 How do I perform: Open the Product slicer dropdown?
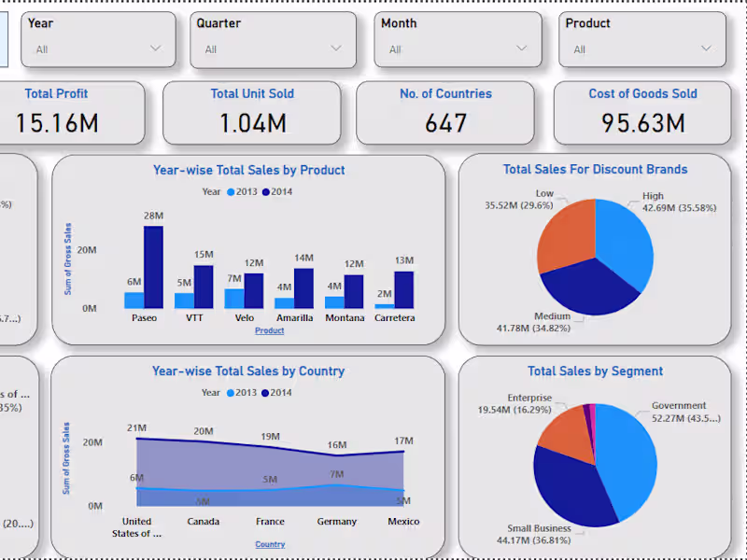point(707,47)
